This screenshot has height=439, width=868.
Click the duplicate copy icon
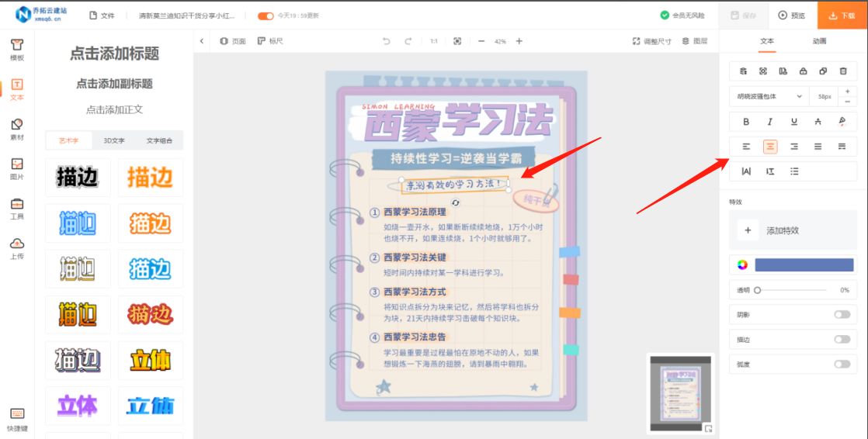click(823, 71)
